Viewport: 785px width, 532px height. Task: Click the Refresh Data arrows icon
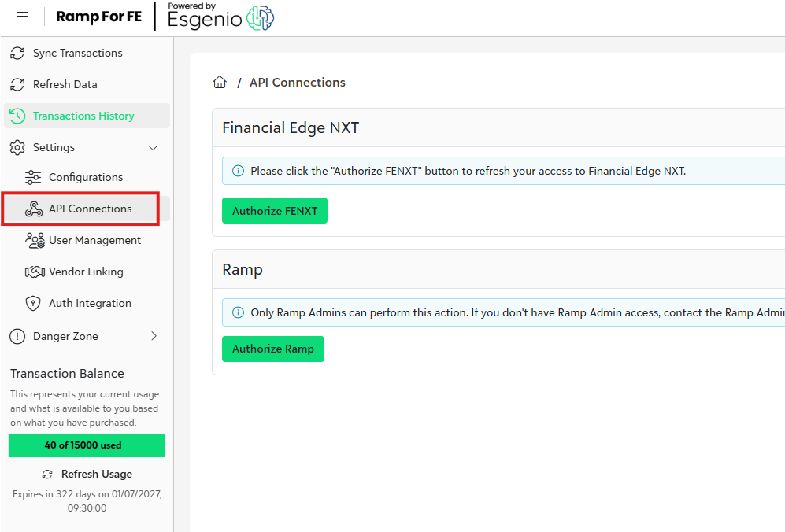point(17,84)
